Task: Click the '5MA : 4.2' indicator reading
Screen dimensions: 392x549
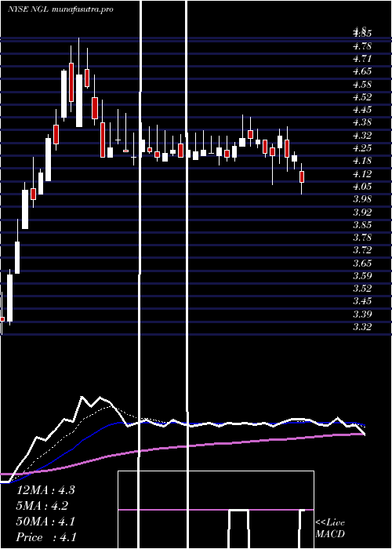Action: (x=42, y=506)
